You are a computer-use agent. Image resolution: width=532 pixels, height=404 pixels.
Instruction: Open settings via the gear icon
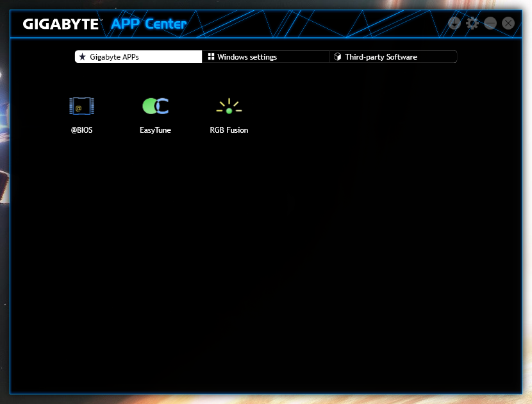[472, 23]
